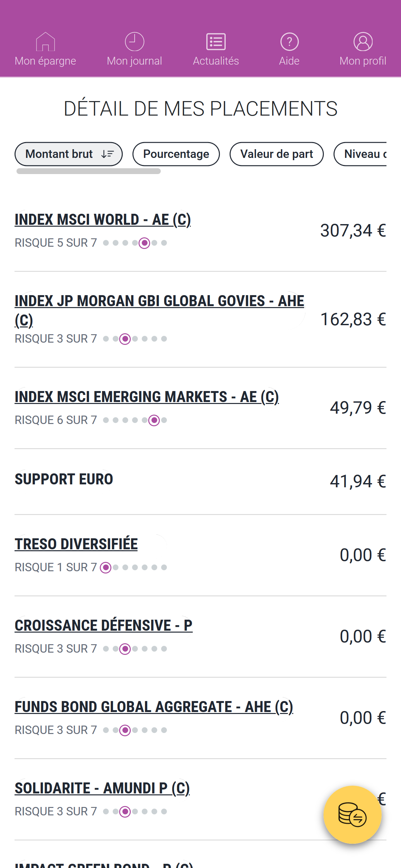
Task: Open Mon profil user icon
Action: pos(363,41)
